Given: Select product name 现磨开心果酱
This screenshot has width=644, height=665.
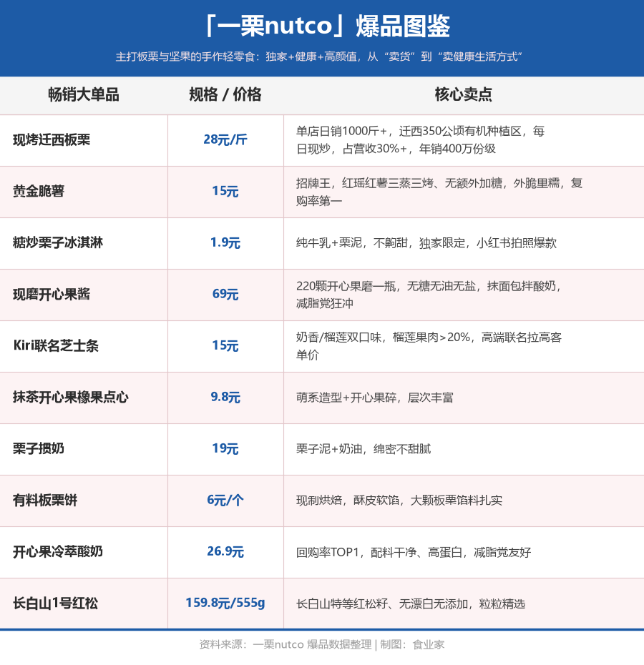Looking at the screenshot, I should [52, 295].
